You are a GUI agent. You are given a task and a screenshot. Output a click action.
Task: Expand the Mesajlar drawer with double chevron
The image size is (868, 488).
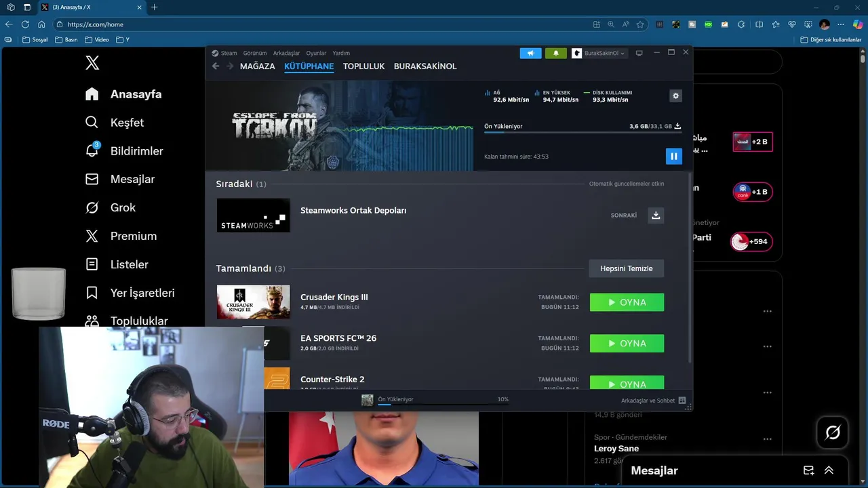829,470
